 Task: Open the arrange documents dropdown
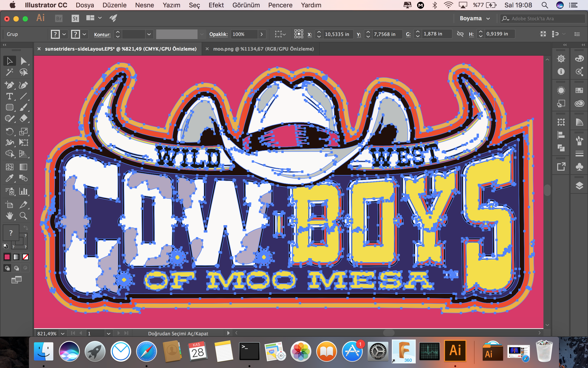(x=94, y=18)
